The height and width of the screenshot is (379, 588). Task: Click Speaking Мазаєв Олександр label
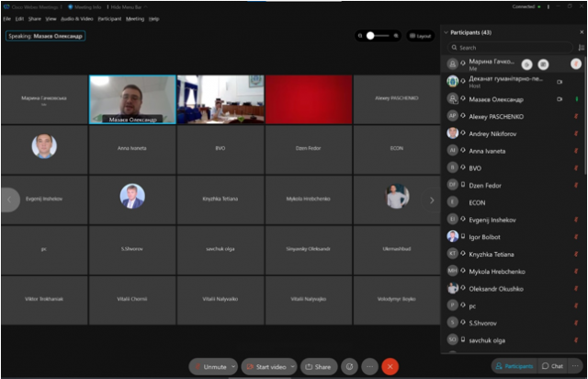45,36
